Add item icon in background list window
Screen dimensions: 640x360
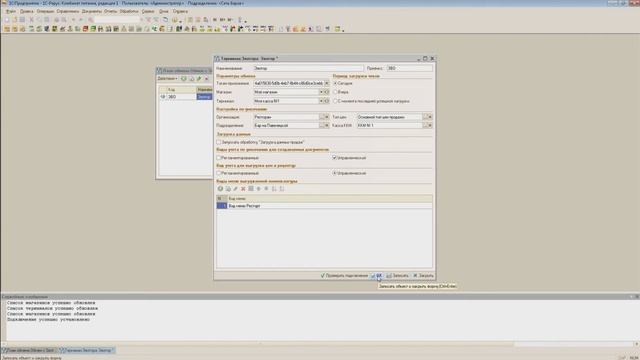[x=184, y=78]
